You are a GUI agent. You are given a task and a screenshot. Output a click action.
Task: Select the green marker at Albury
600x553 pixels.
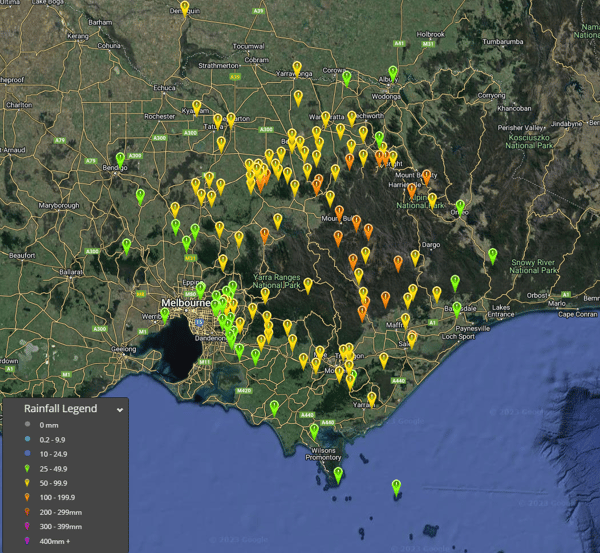pyautogui.click(x=393, y=71)
